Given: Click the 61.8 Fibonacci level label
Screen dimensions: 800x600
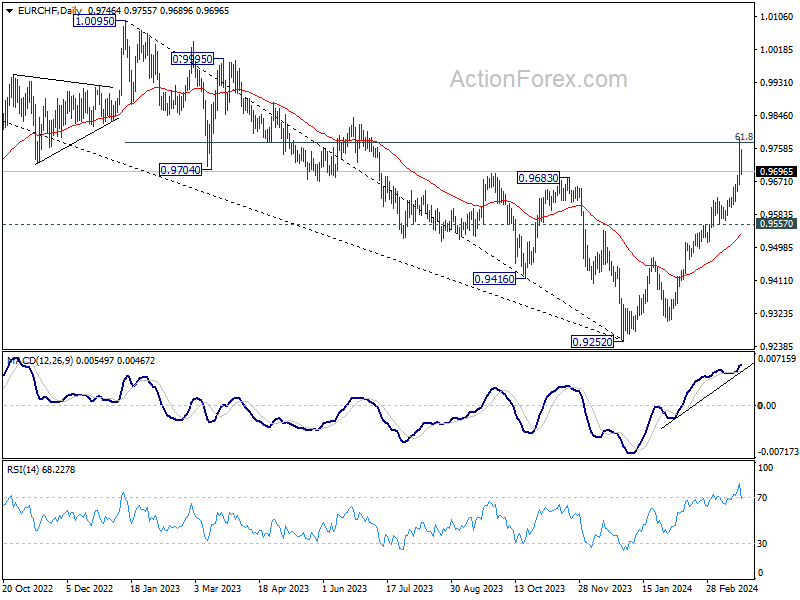Looking at the screenshot, I should (744, 137).
